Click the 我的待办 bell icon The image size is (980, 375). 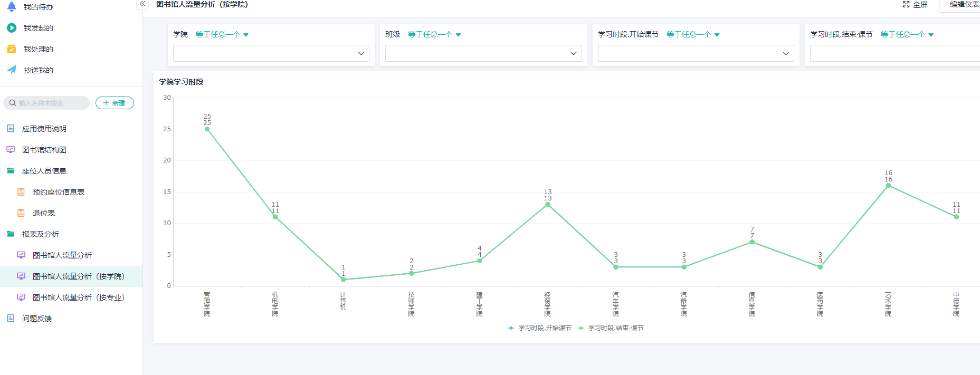point(12,7)
